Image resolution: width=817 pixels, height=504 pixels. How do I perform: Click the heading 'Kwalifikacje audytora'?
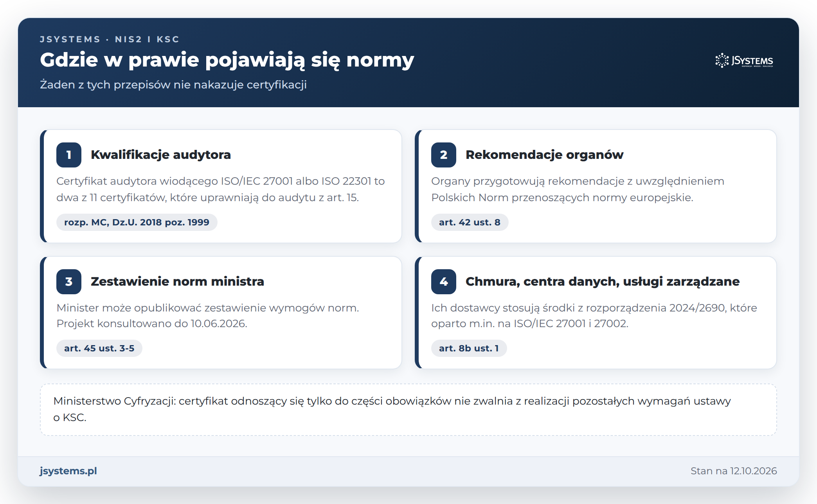pyautogui.click(x=161, y=155)
